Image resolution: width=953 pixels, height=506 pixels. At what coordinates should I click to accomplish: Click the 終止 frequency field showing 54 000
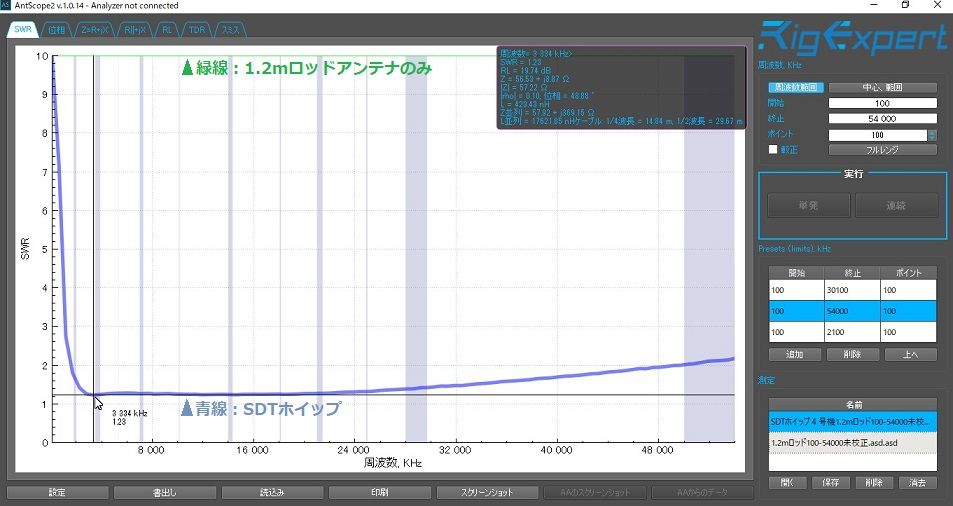coord(882,119)
